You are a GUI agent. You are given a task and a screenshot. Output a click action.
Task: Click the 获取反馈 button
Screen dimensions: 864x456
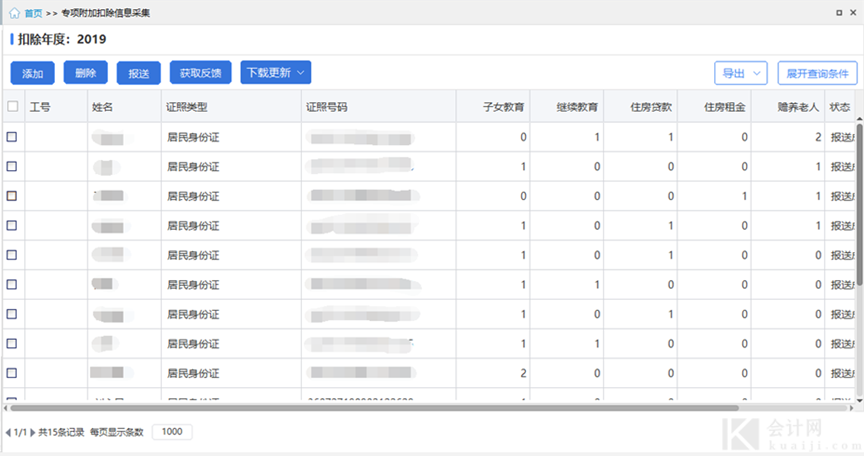click(200, 73)
